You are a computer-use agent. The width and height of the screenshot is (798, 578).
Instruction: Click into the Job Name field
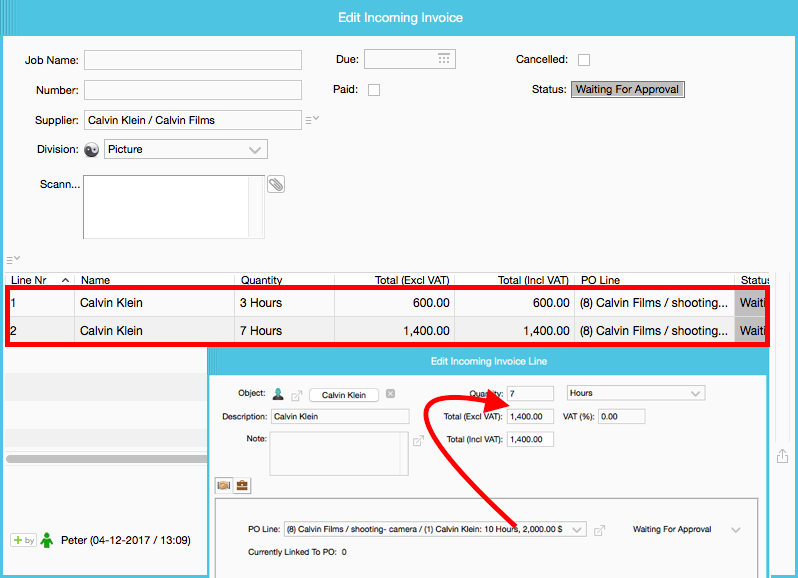193,60
